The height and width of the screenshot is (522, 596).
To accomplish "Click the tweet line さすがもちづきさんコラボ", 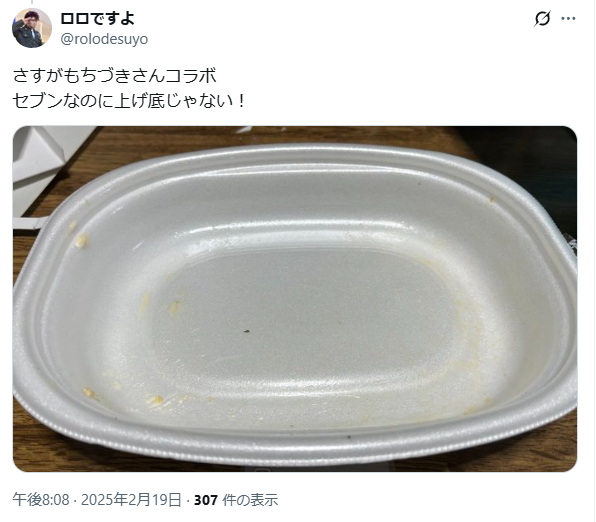I will point(115,75).
